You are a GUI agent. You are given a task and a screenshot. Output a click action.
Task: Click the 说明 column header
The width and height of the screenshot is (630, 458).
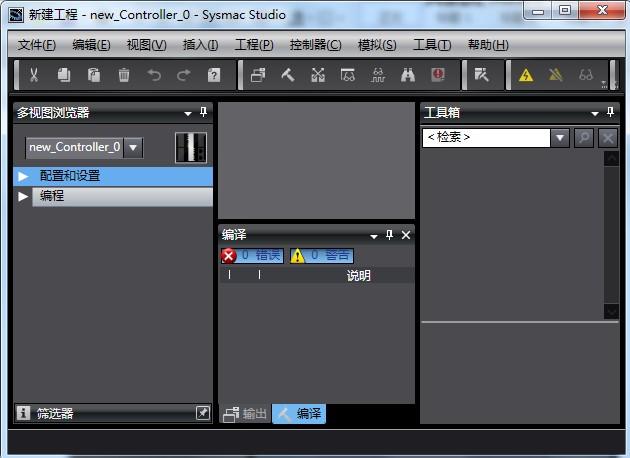point(358,276)
